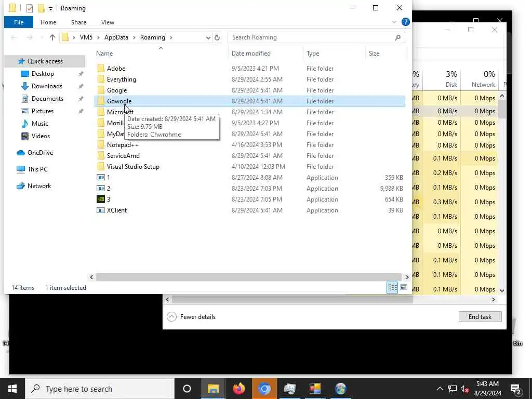Click Task Manager vertical scrollbar thumb
532x399 pixels.
pos(502,109)
